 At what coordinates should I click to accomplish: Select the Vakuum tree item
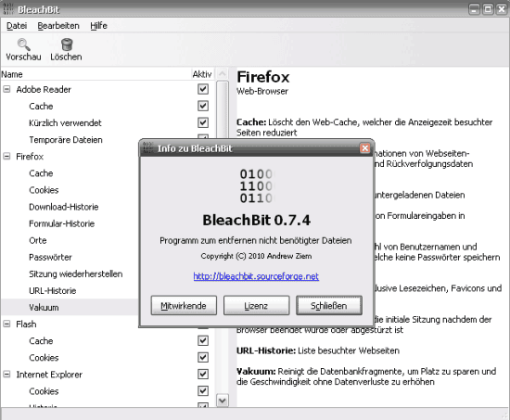coord(44,308)
